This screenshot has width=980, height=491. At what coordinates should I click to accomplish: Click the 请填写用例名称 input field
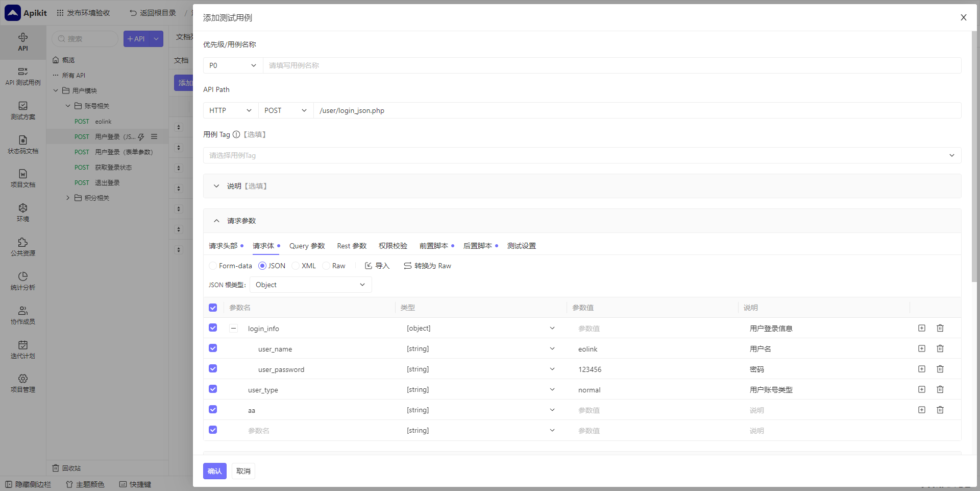pos(612,65)
